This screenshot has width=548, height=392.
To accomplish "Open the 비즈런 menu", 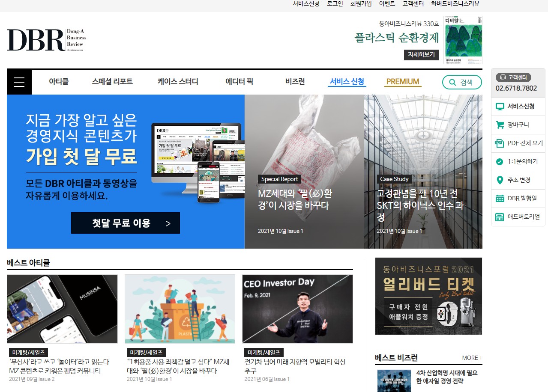I will 295,82.
